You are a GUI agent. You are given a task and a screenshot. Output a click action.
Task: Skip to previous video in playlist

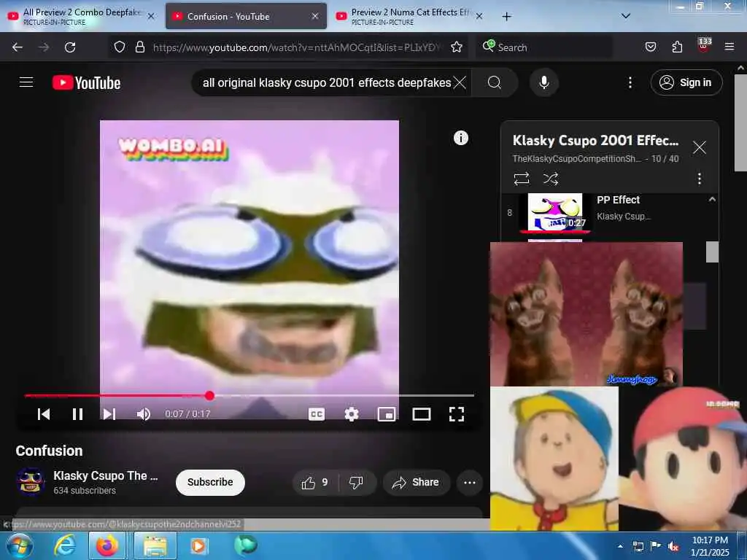(43, 414)
